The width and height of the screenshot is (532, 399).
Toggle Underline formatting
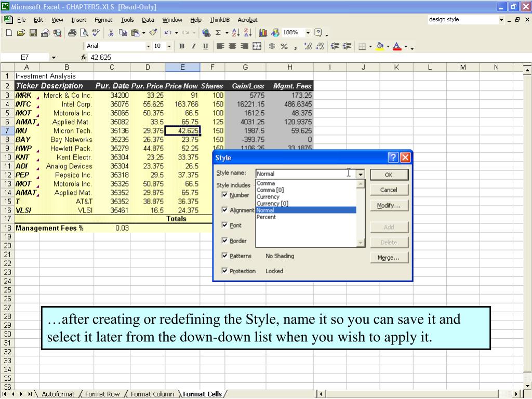point(206,46)
